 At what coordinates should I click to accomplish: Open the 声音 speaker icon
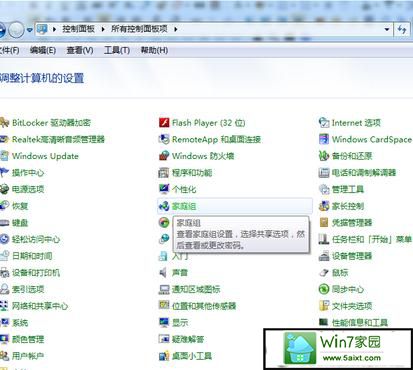pyautogui.click(x=163, y=273)
